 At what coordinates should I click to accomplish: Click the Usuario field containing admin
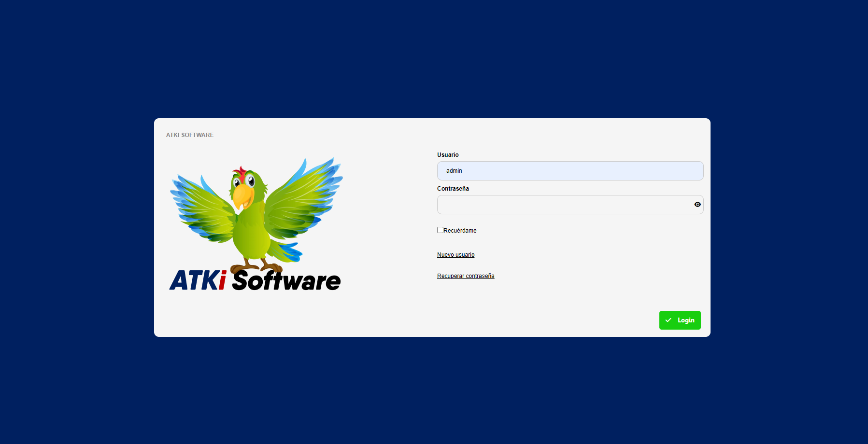pyautogui.click(x=570, y=171)
